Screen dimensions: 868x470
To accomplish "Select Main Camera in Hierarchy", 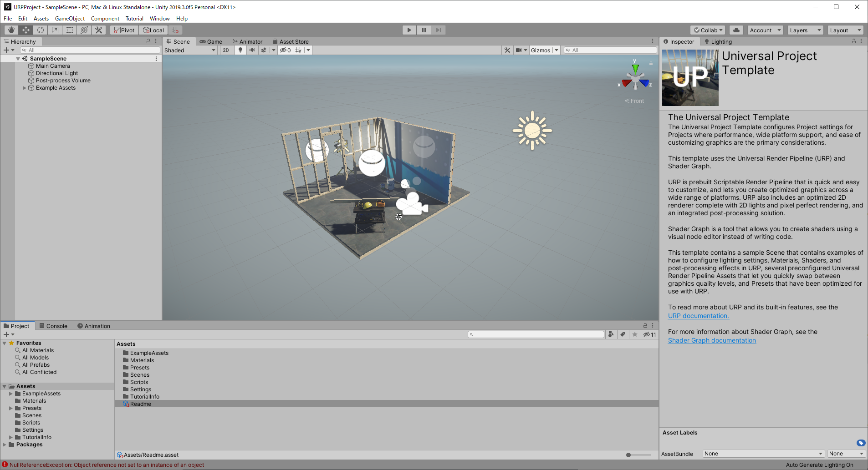I will coord(53,66).
